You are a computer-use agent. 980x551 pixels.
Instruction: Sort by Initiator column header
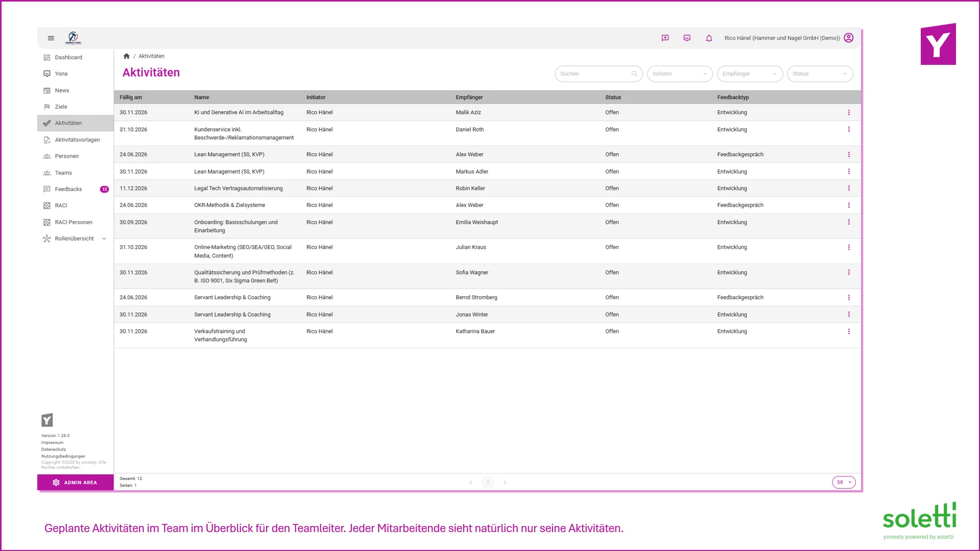point(316,98)
